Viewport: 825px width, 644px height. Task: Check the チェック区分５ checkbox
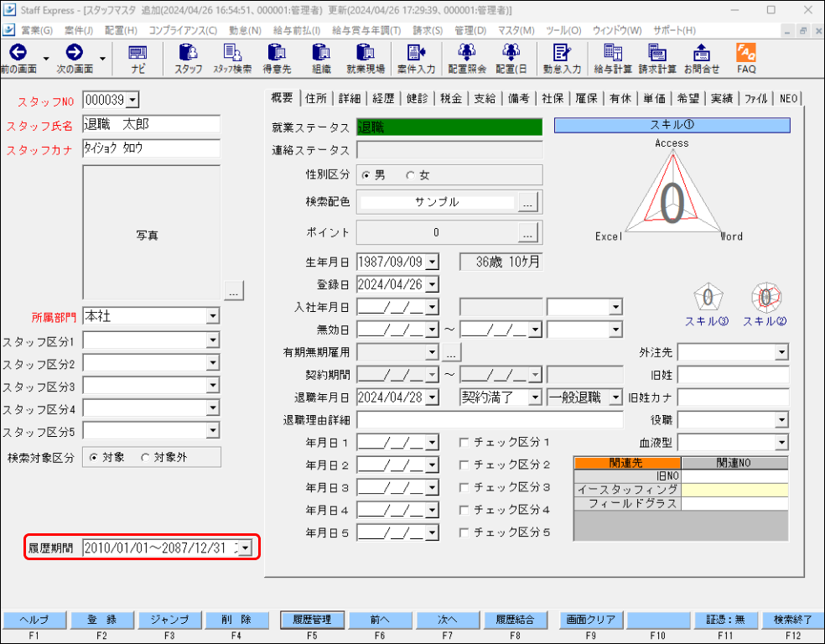(x=464, y=532)
